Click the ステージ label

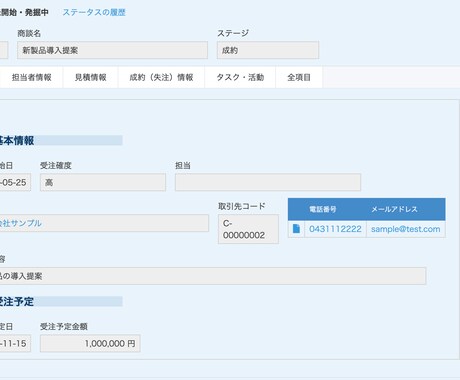233,33
